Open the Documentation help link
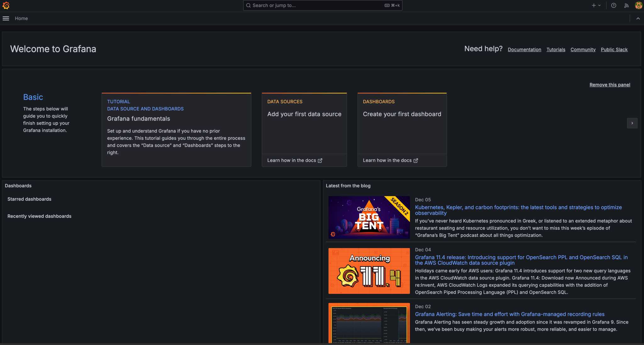The image size is (644, 345). (x=524, y=50)
